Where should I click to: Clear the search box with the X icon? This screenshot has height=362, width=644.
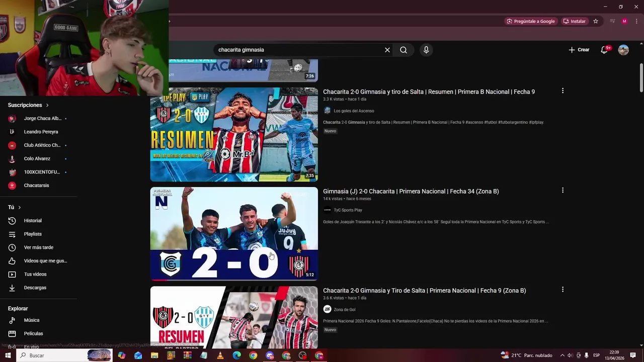click(387, 50)
